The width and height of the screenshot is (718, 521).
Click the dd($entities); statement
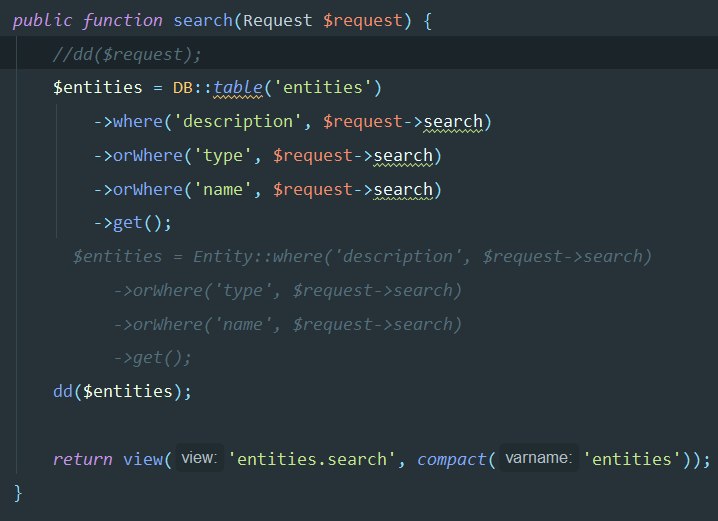click(122, 391)
